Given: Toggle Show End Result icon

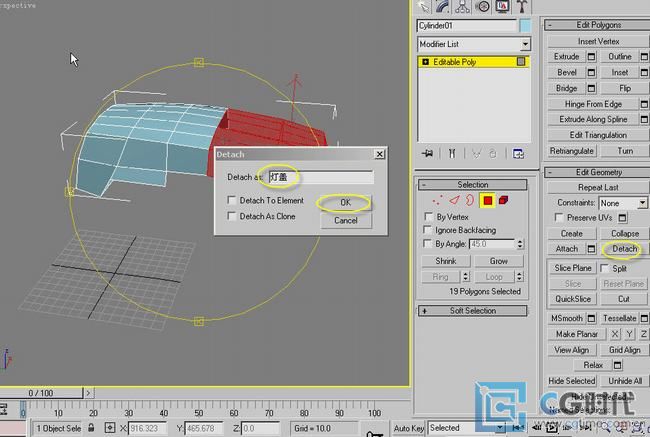Looking at the screenshot, I should (452, 154).
